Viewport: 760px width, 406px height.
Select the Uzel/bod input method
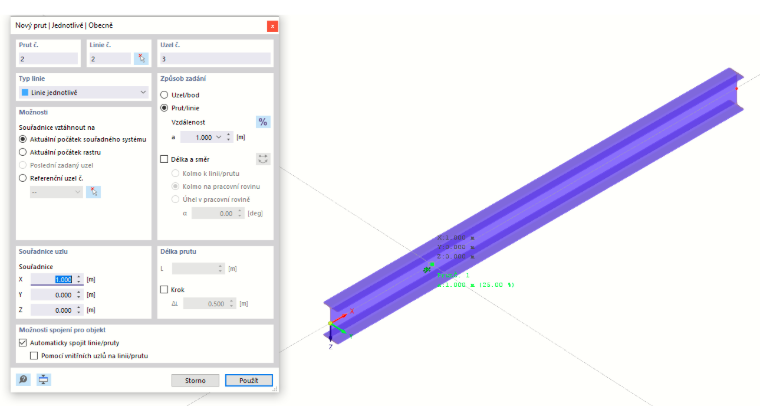point(164,95)
